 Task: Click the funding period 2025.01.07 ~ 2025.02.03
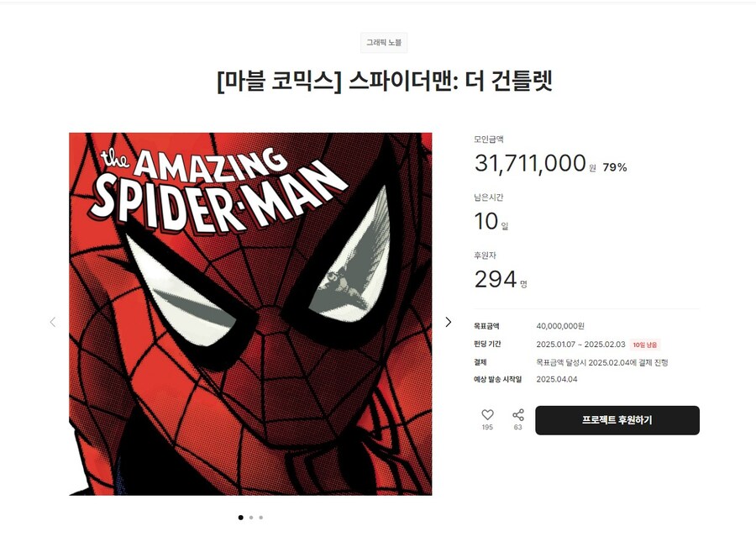(580, 345)
